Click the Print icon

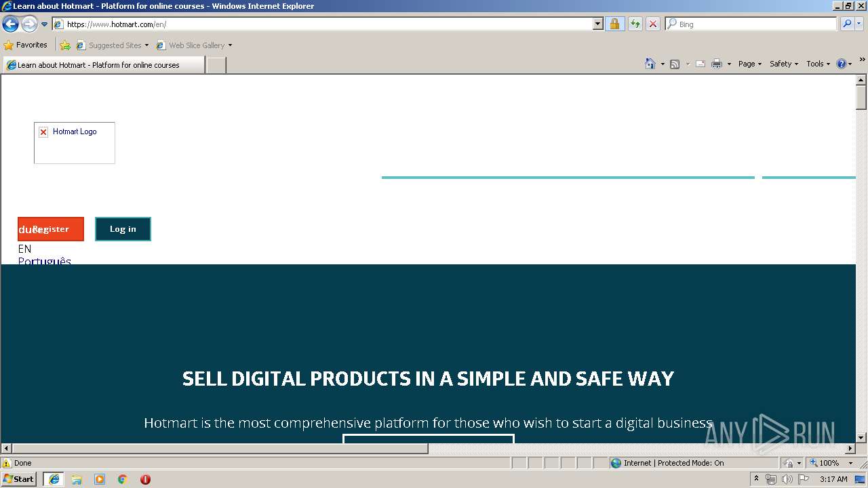[x=717, y=64]
